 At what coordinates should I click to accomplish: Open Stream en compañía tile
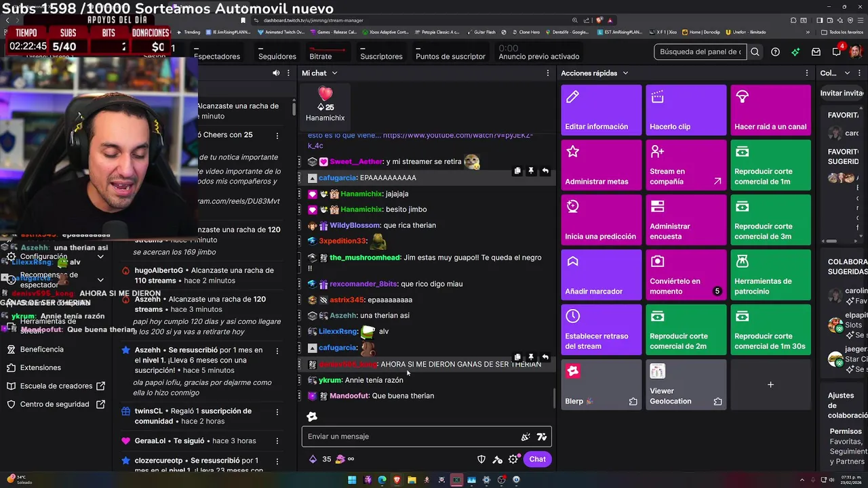(x=686, y=165)
